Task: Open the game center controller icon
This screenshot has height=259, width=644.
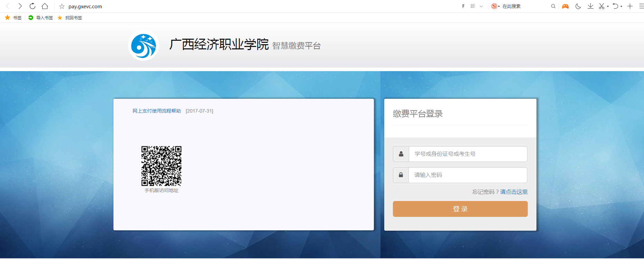Action: 565,6
